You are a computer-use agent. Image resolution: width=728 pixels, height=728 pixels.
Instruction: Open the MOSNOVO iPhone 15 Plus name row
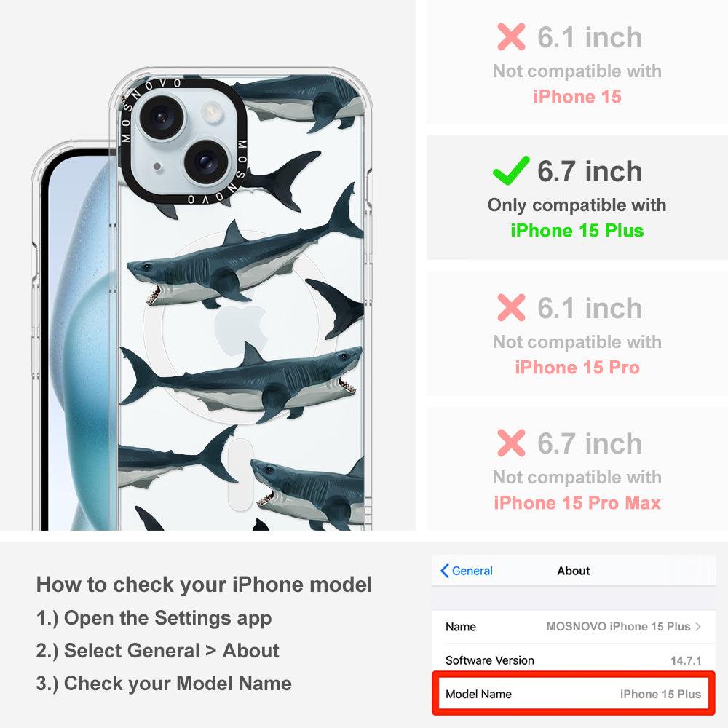coord(574,626)
